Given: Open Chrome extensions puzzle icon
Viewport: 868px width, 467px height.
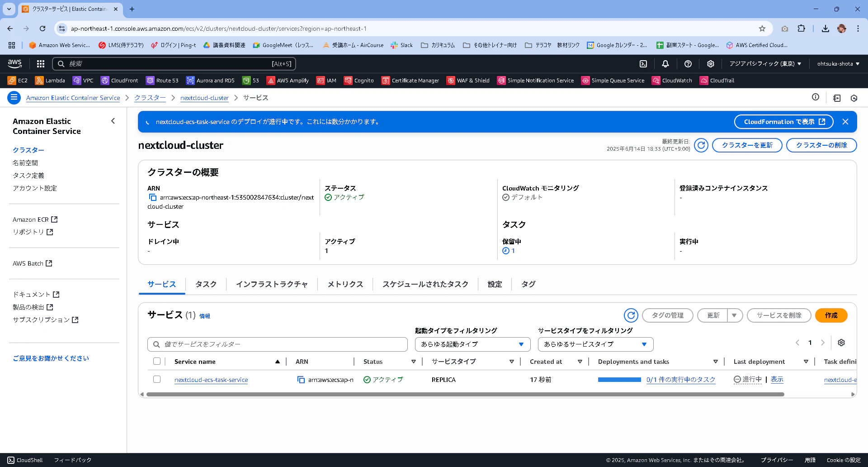Looking at the screenshot, I should [802, 29].
